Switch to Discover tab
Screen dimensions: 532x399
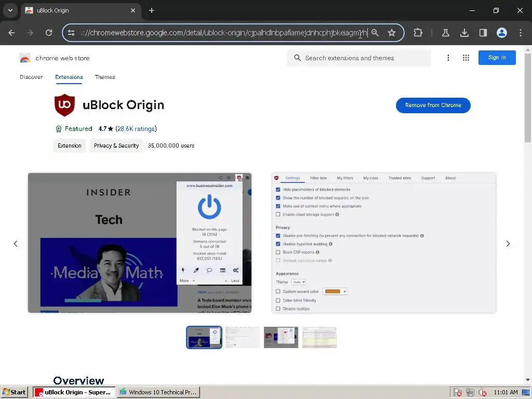coord(31,77)
